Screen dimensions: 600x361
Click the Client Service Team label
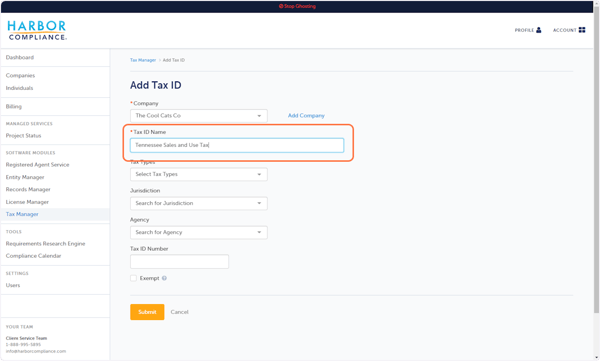click(x=26, y=338)
